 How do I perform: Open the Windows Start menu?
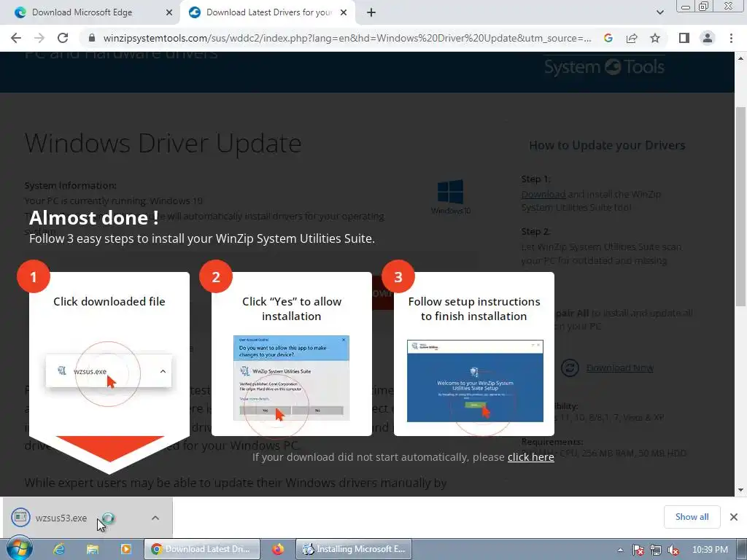click(x=19, y=548)
